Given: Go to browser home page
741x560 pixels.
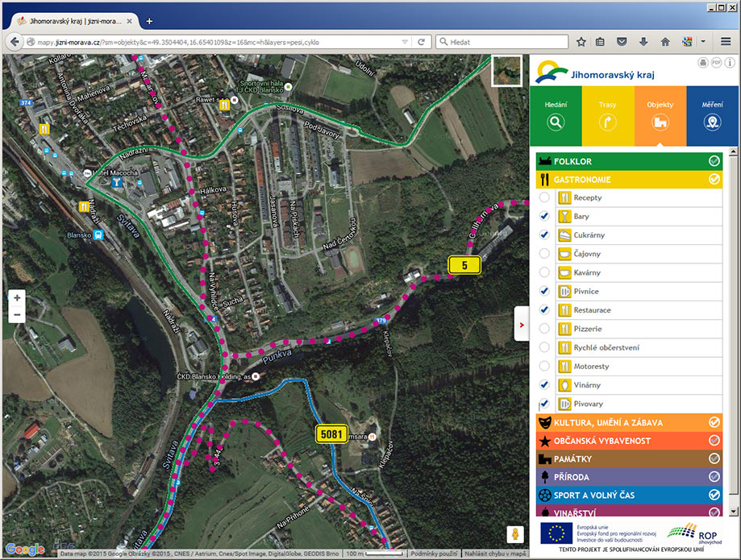Looking at the screenshot, I should (x=665, y=42).
